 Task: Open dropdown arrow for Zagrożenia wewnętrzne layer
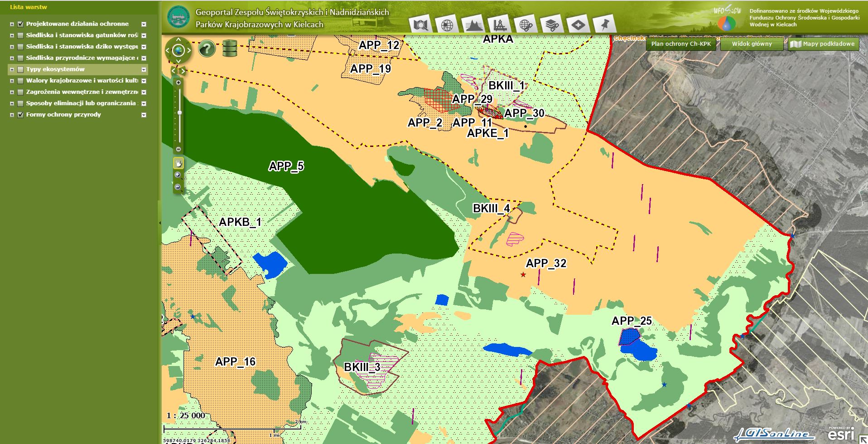click(x=144, y=92)
